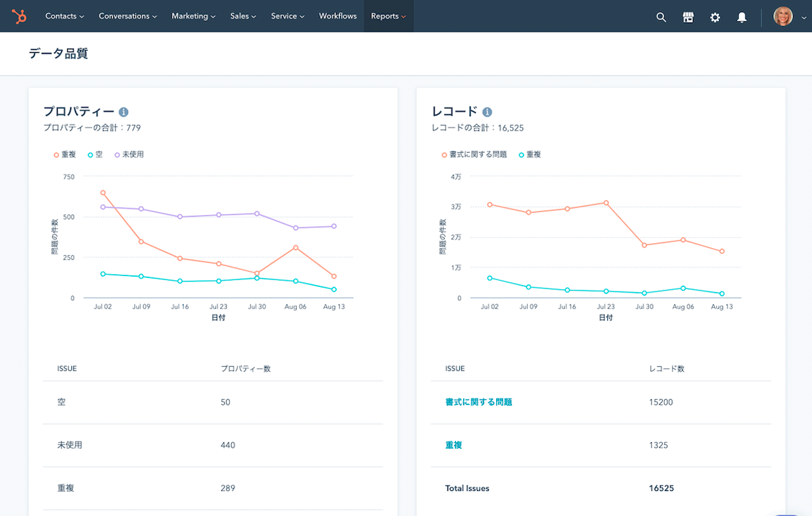The height and width of the screenshot is (516, 812).
Task: Select the value 440 in properties table
Action: 228,446
